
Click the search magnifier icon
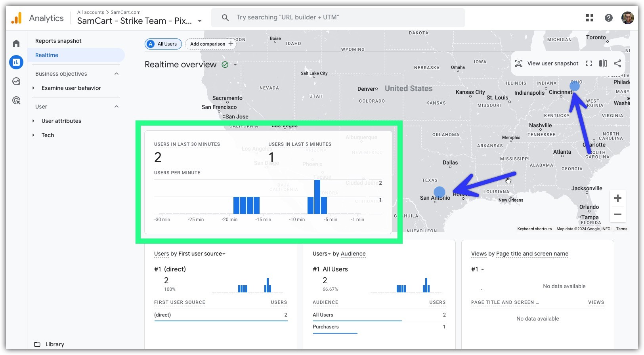point(225,17)
